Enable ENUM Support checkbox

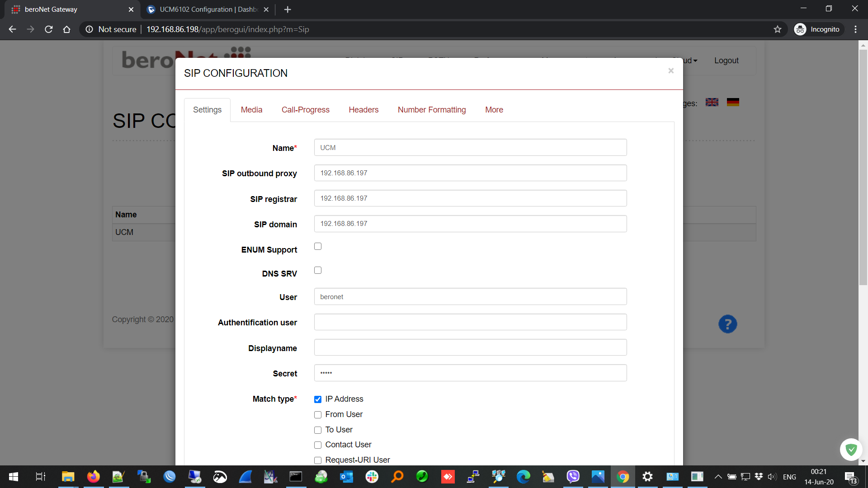(x=318, y=246)
